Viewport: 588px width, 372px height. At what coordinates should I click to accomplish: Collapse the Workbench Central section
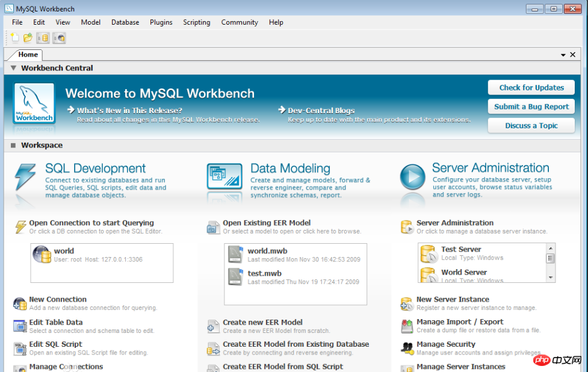[13, 69]
